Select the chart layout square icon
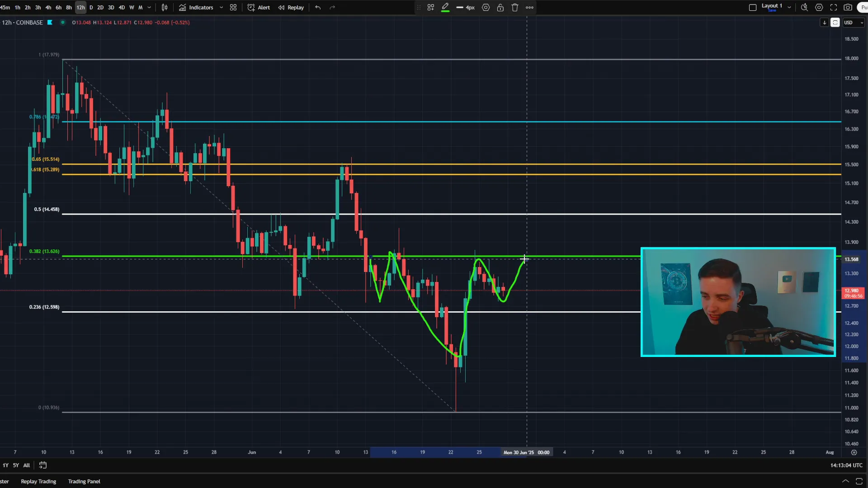 [x=753, y=7]
